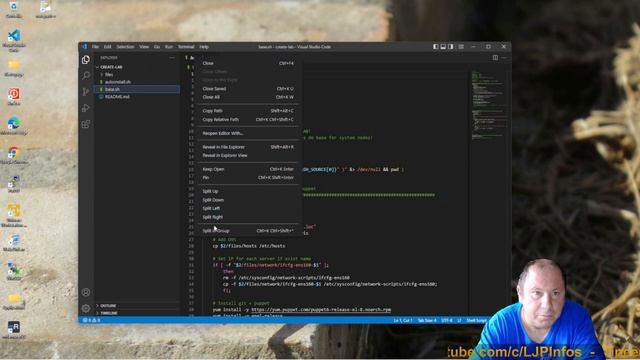The height and width of the screenshot is (360, 640).
Task: Click the VS Code logo in the title bar
Action: coord(84,47)
